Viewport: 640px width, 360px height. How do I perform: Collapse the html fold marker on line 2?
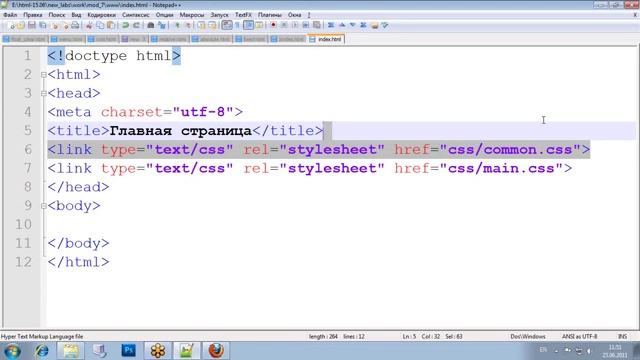pos(44,75)
